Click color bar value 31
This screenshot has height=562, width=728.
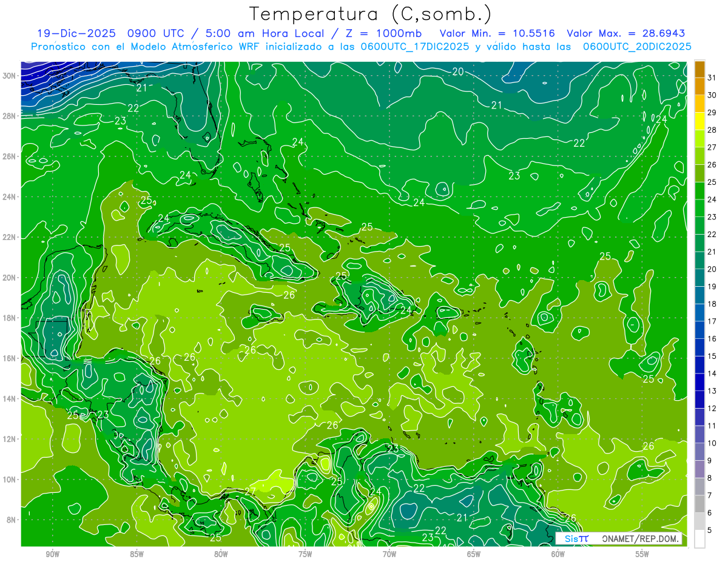point(712,78)
